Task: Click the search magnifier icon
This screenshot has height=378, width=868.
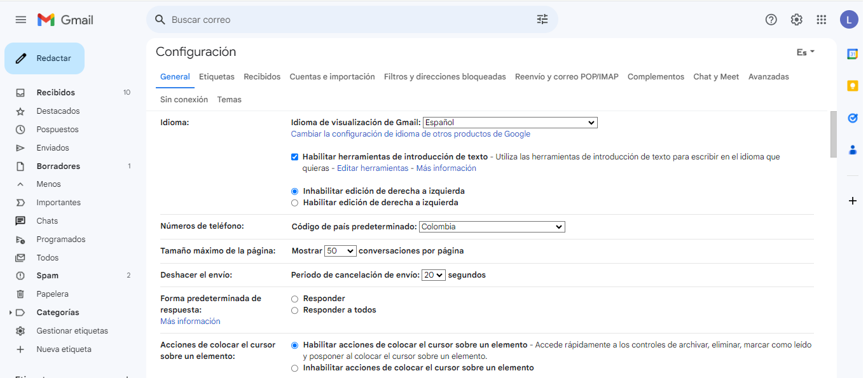Action: [x=160, y=20]
